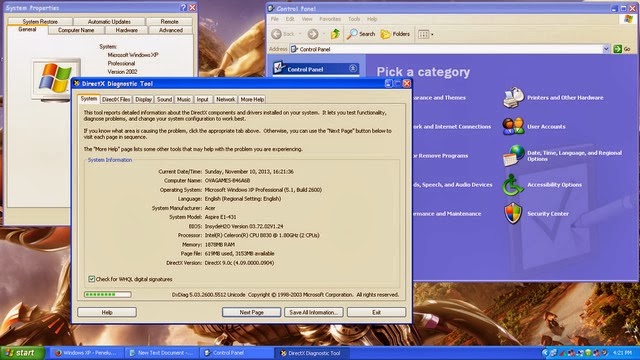The width and height of the screenshot is (640, 360).
Task: Open the Back button history dropdown arrow
Action: [300, 34]
